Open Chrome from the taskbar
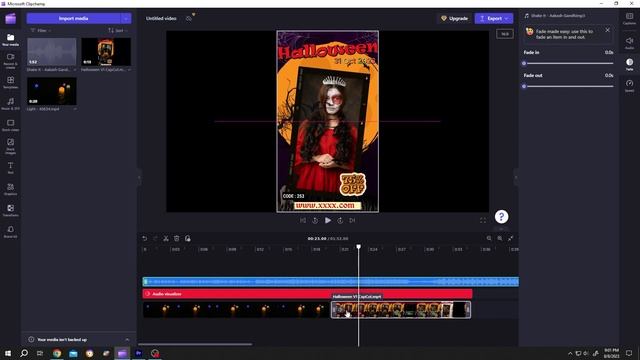The height and width of the screenshot is (360, 640). coord(57,353)
